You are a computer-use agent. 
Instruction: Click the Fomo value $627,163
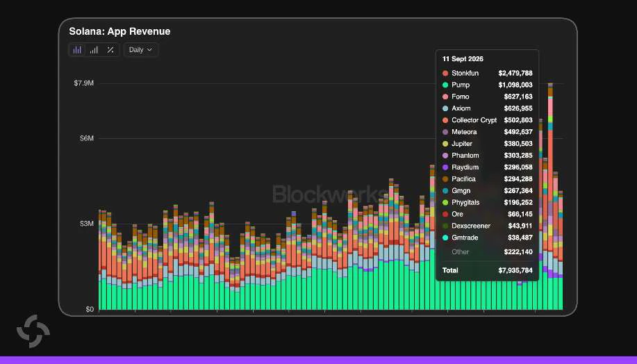[518, 97]
